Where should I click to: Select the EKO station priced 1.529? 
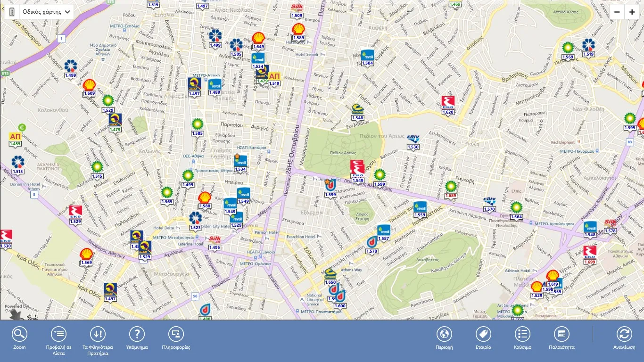[75, 215]
